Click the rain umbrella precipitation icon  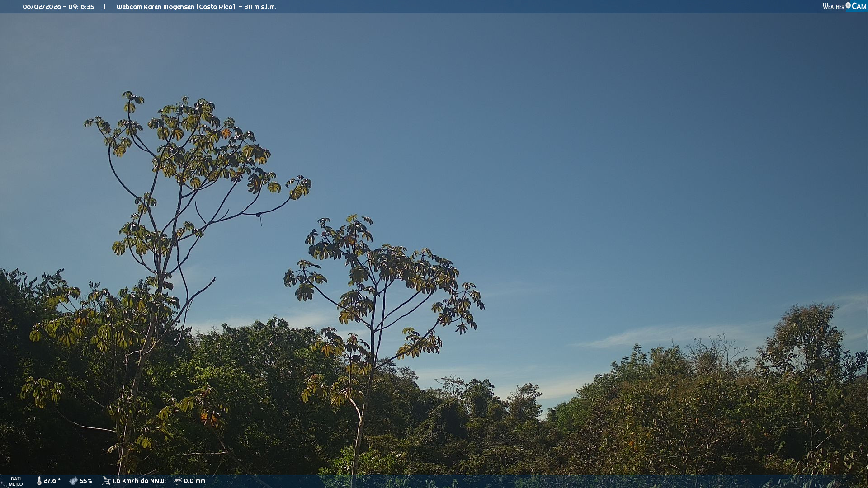(178, 481)
